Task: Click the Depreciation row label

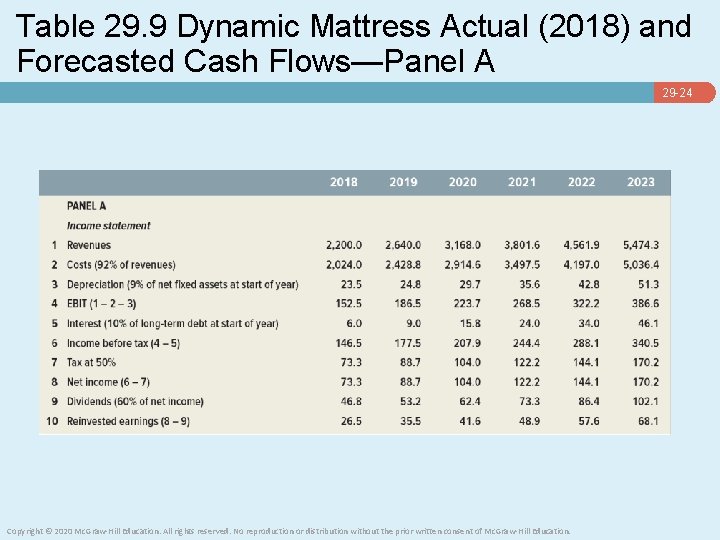Action: click(183, 285)
